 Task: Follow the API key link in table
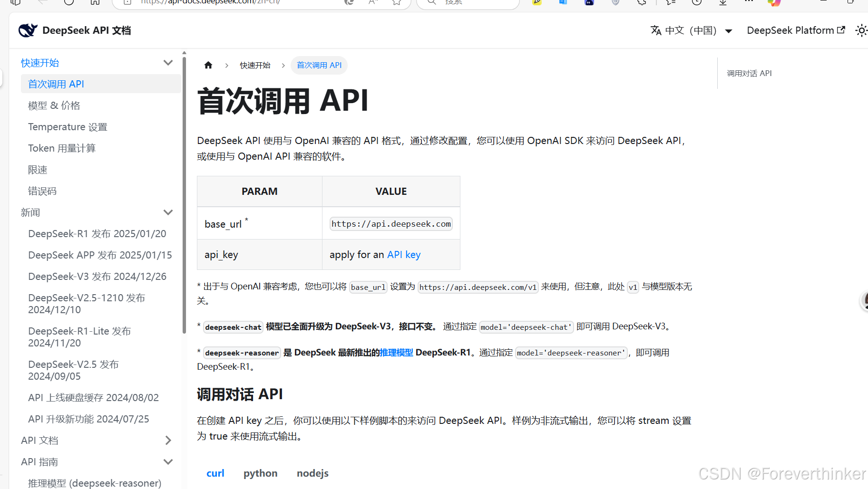pyautogui.click(x=404, y=255)
